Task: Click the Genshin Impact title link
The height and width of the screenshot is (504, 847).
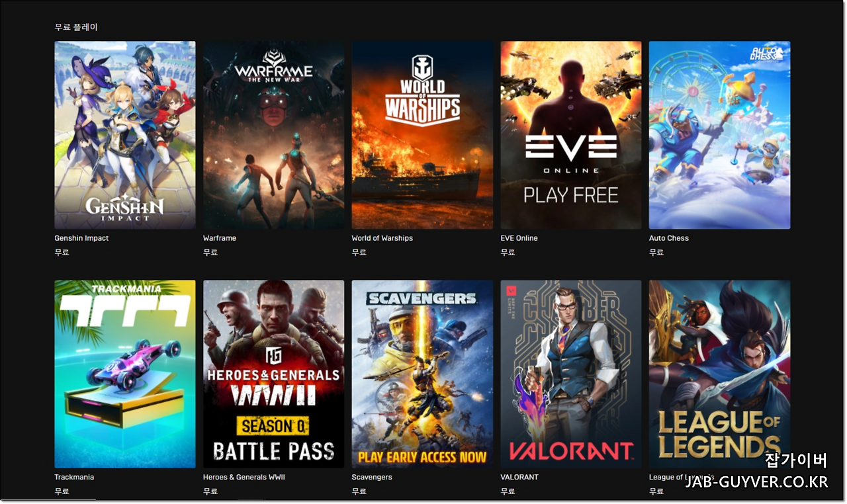Action: [81, 238]
